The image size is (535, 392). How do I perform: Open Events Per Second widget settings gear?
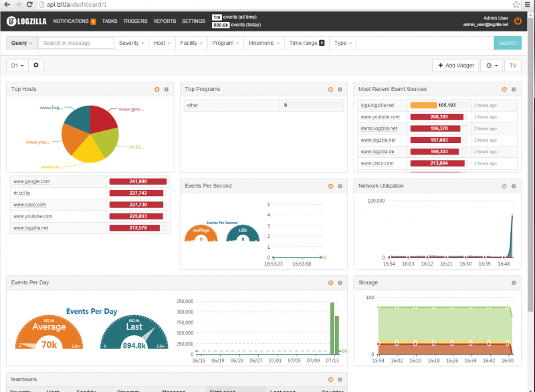[x=340, y=186]
